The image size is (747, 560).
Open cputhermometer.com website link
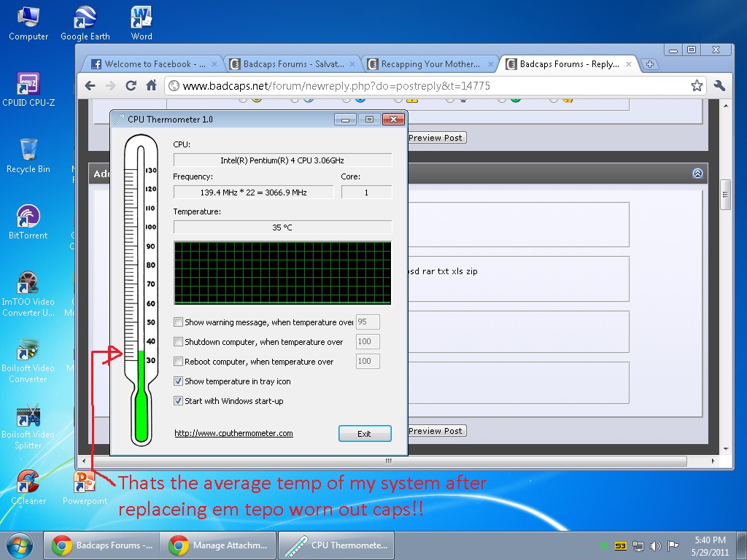point(233,433)
